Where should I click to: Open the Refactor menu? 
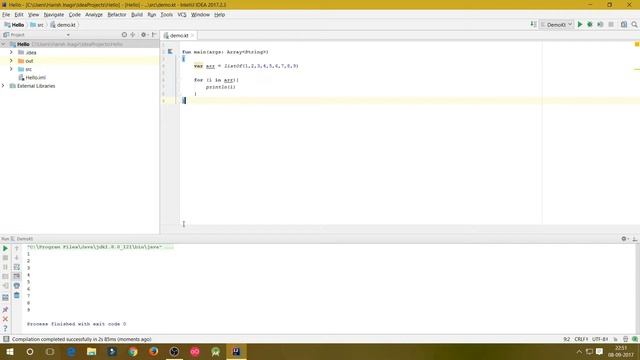coord(117,15)
